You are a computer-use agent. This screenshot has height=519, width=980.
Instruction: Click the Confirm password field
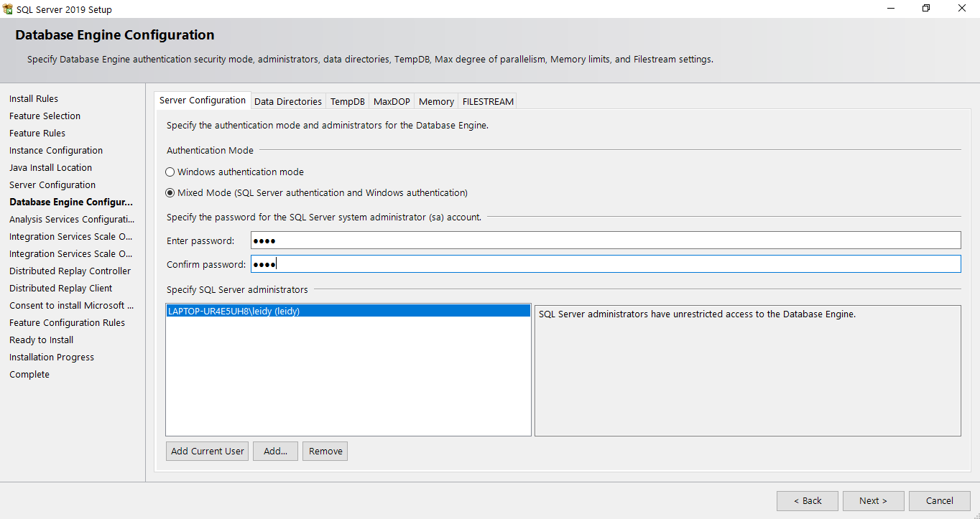[605, 264]
